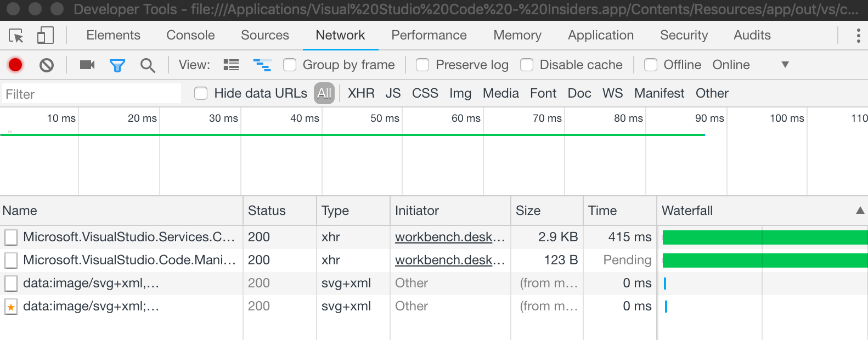Toggle the waterfall overview view icon
Screen dimensions: 868x340
(x=262, y=65)
